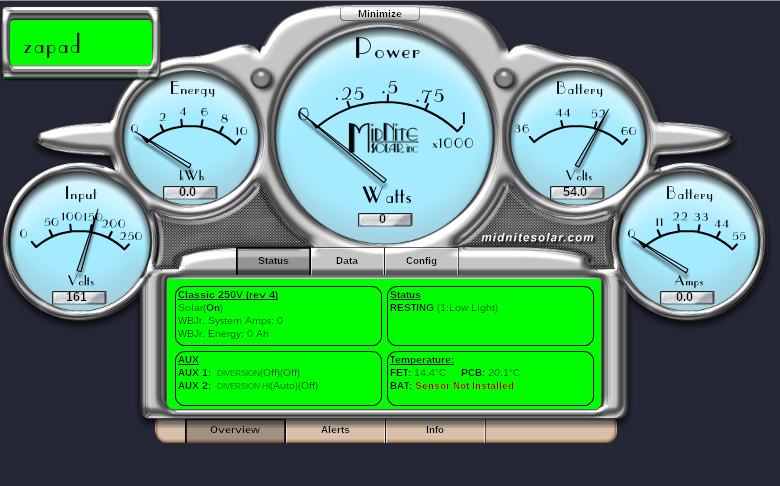
Task: Click the zapad device name panel
Action: pyautogui.click(x=81, y=43)
